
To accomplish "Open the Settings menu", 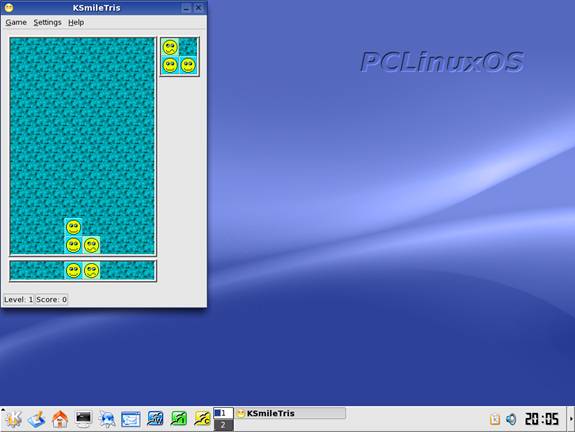I will (47, 22).
